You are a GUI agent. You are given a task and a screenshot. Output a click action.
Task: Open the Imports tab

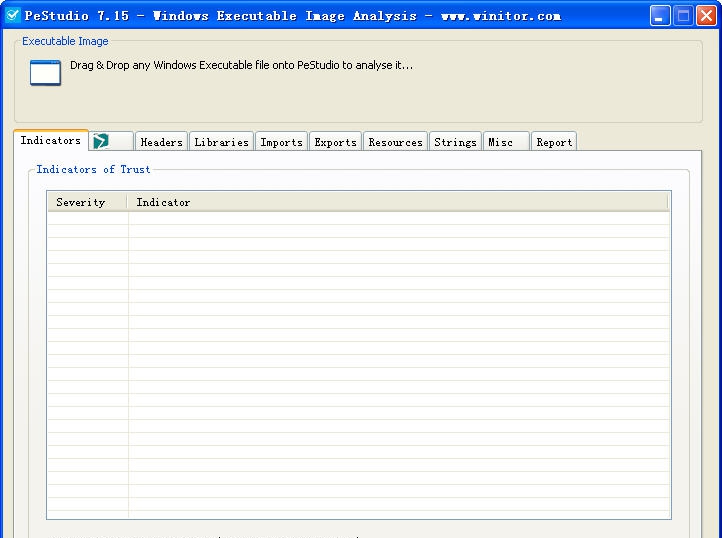(281, 142)
